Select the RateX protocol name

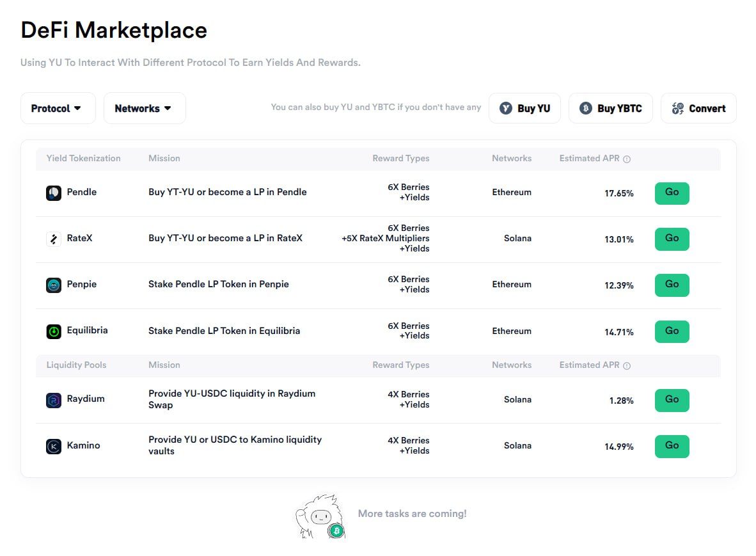coord(79,238)
